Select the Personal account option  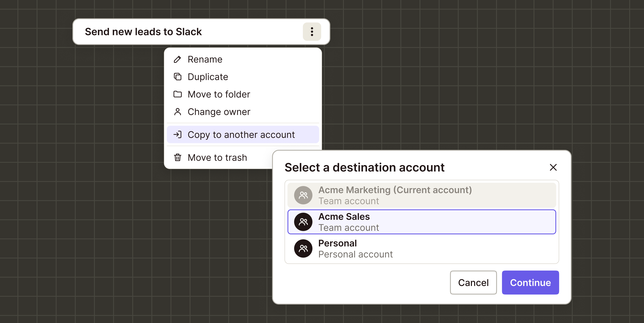coord(421,248)
